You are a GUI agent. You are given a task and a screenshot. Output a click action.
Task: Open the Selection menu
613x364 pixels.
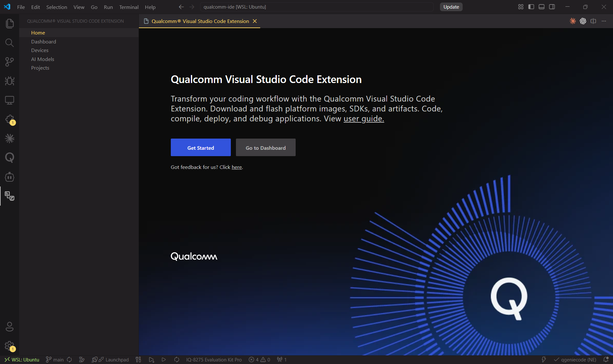[x=57, y=7]
